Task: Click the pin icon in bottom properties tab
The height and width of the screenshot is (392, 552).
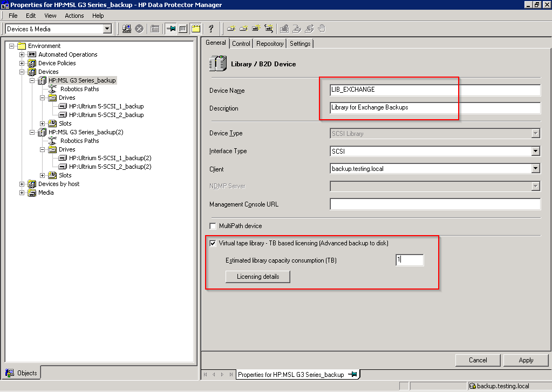Action: click(353, 374)
